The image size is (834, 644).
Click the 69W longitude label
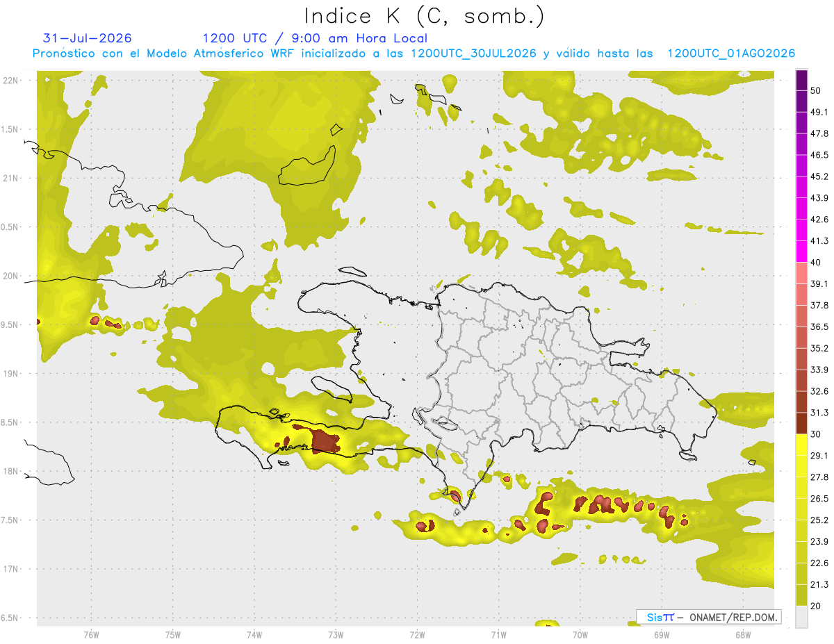point(661,634)
